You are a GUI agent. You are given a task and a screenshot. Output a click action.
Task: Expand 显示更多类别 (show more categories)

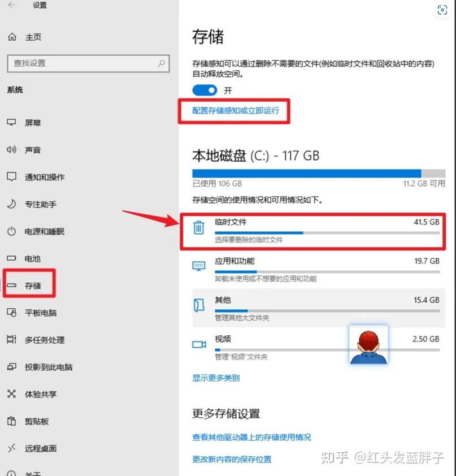(216, 378)
